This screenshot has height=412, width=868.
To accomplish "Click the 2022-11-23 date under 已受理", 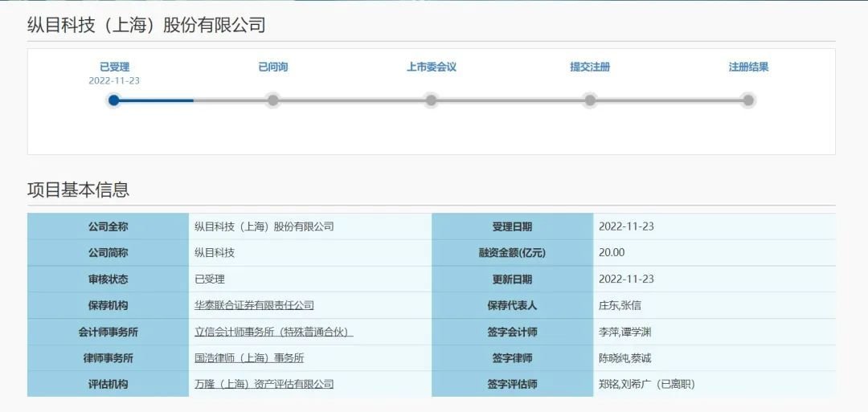I will click(114, 81).
